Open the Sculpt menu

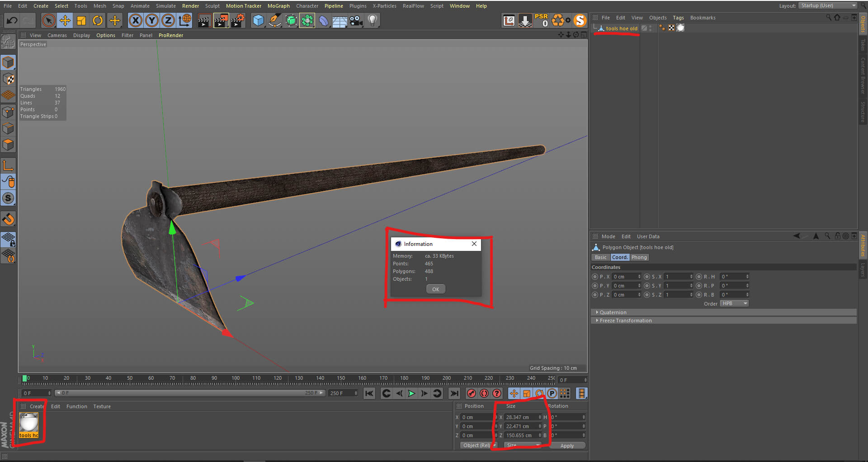(x=212, y=6)
